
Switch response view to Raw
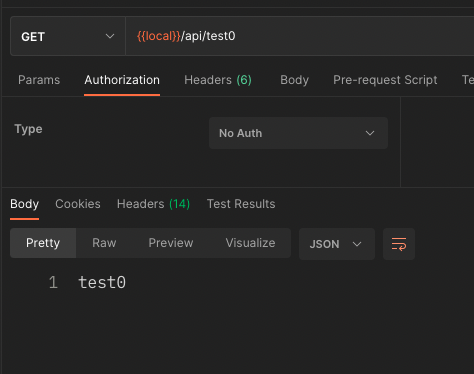pyautogui.click(x=104, y=243)
